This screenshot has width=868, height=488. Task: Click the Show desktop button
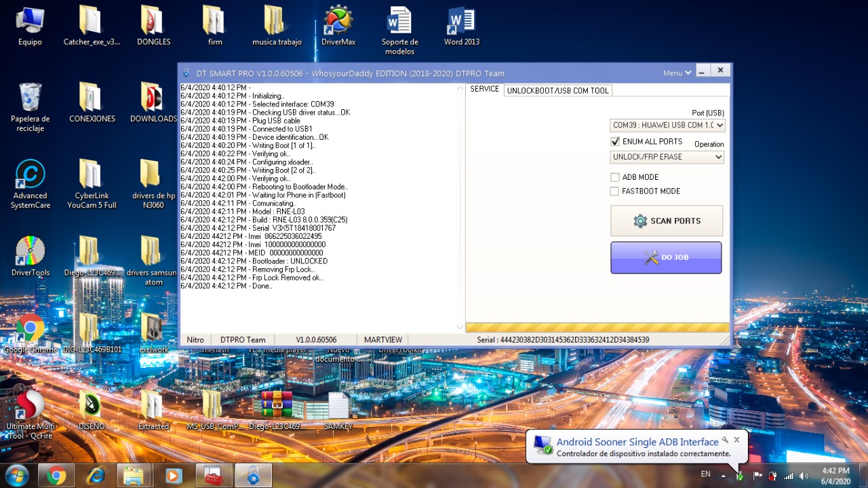pos(863,476)
